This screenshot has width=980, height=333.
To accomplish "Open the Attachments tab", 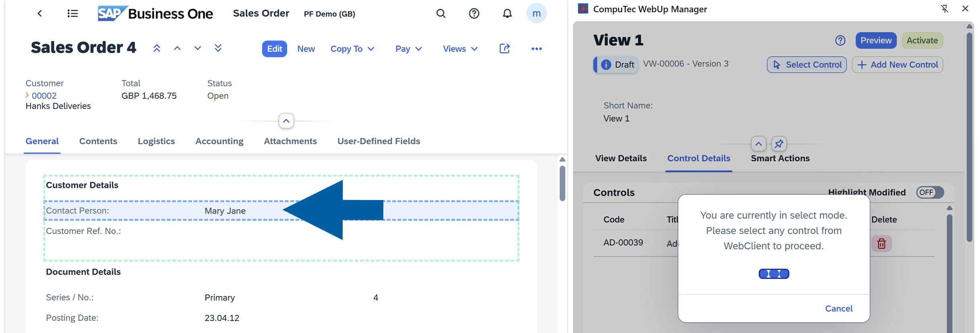I will [291, 141].
